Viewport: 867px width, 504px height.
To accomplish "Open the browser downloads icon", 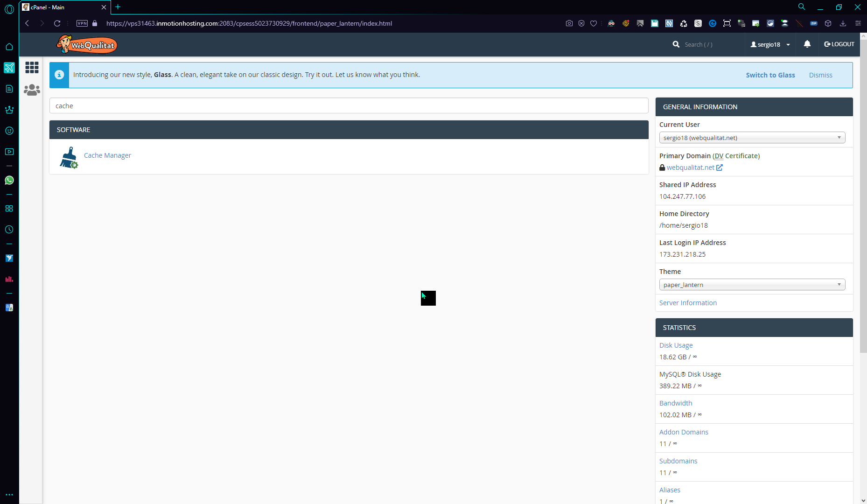I will tap(843, 23).
